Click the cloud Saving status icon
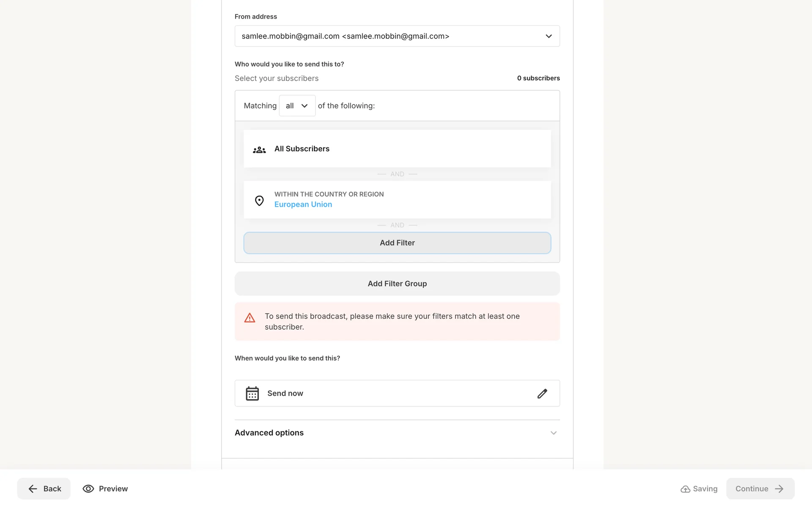 coord(685,489)
